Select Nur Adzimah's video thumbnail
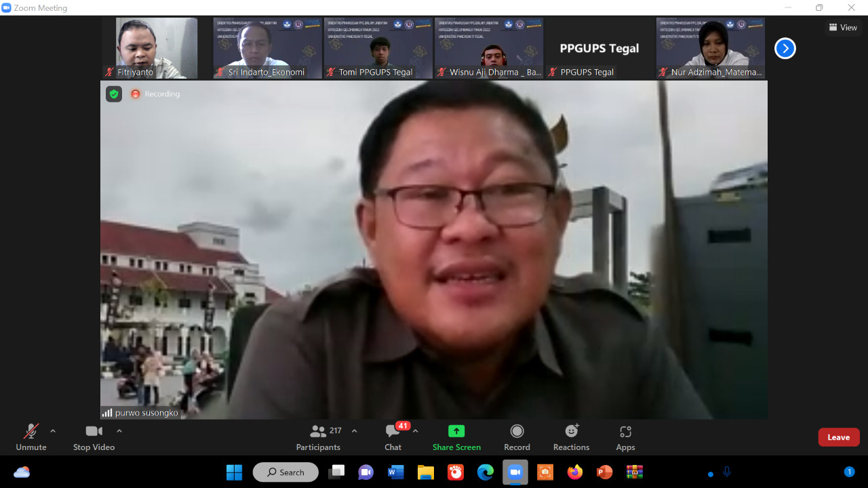868x488 pixels. point(710,48)
